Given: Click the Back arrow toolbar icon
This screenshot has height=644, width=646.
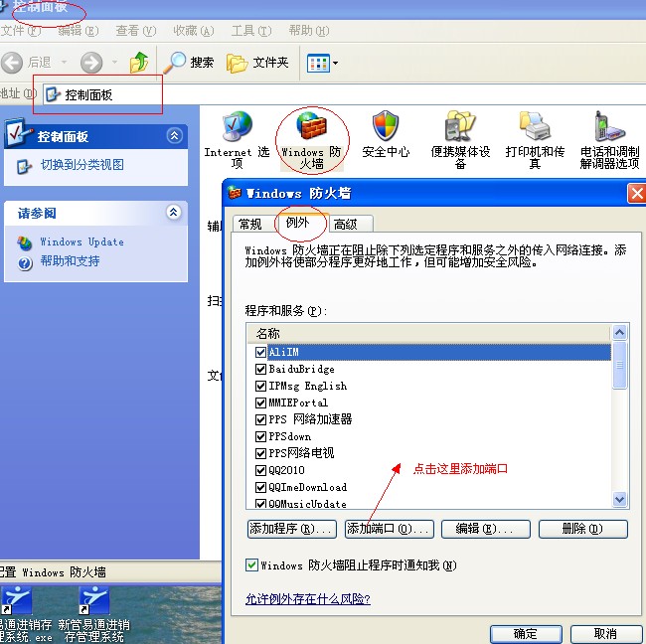Looking at the screenshot, I should (x=12, y=63).
